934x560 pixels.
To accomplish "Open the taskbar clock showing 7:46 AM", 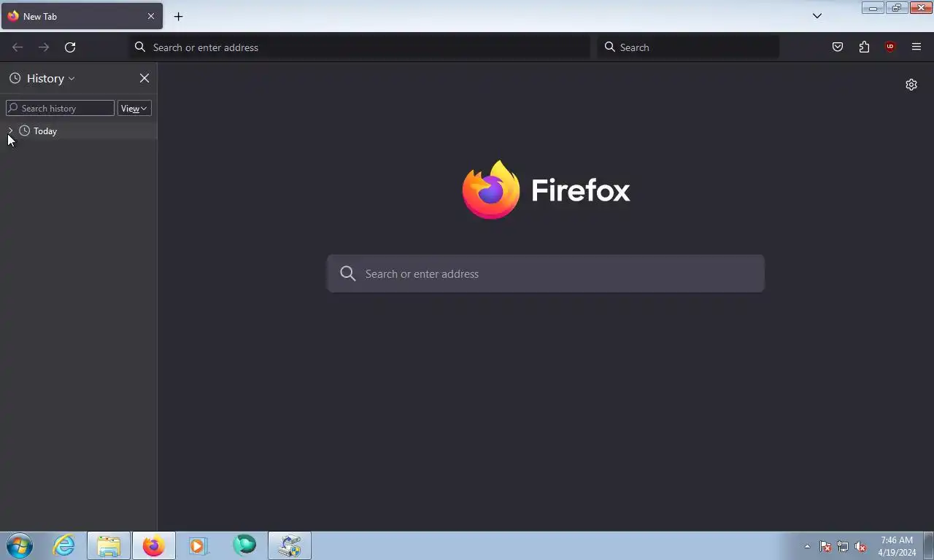I will tap(897, 546).
